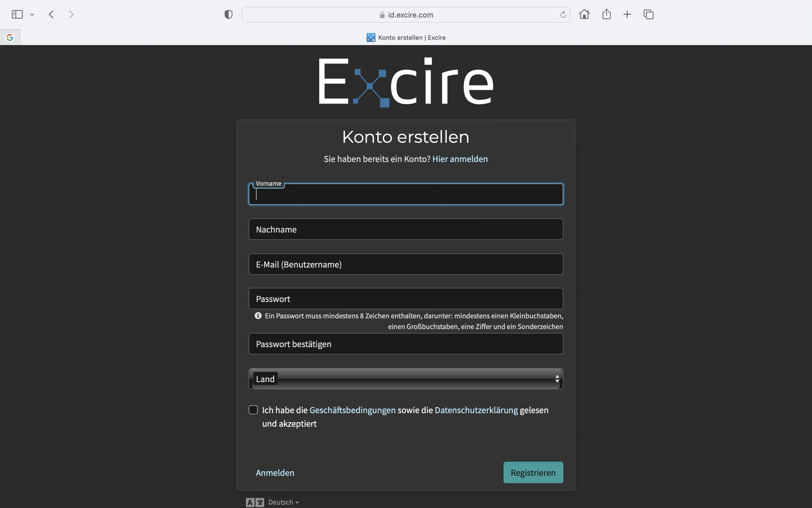Focus the Passwort input field
Image resolution: width=812 pixels, height=508 pixels.
click(406, 299)
